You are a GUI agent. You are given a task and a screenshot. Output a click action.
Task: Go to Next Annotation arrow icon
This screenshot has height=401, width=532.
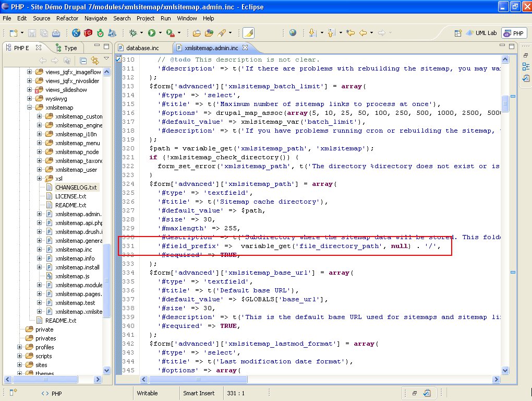pyautogui.click(x=313, y=33)
